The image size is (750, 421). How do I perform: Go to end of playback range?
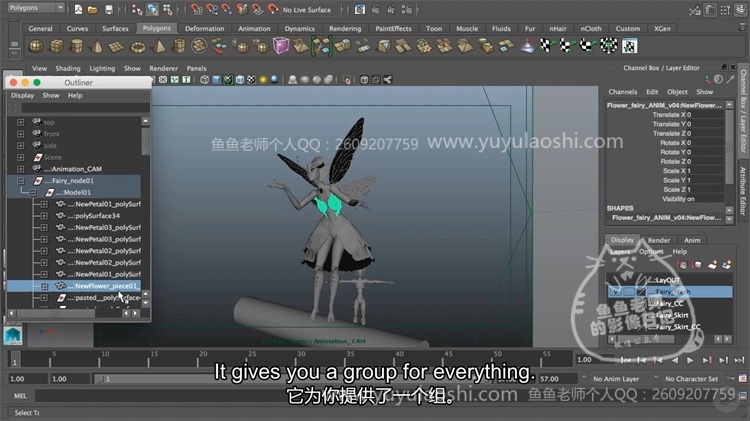(x=739, y=360)
